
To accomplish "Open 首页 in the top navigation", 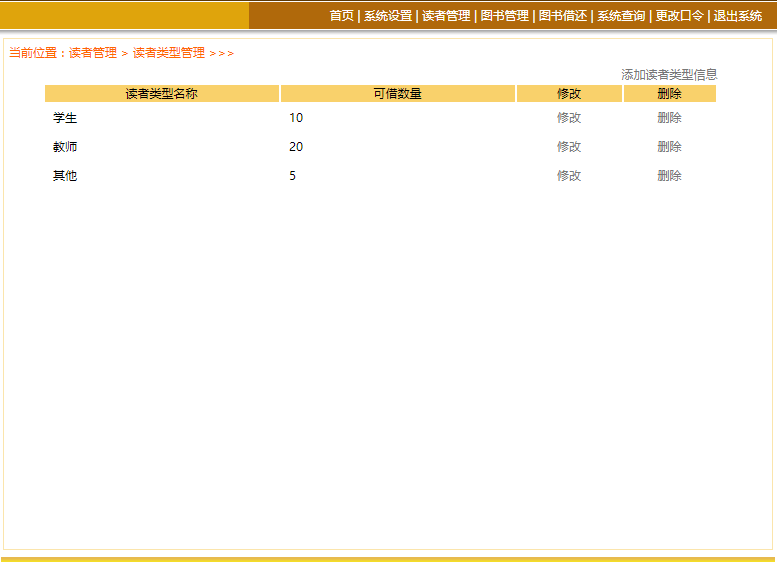I will (341, 16).
